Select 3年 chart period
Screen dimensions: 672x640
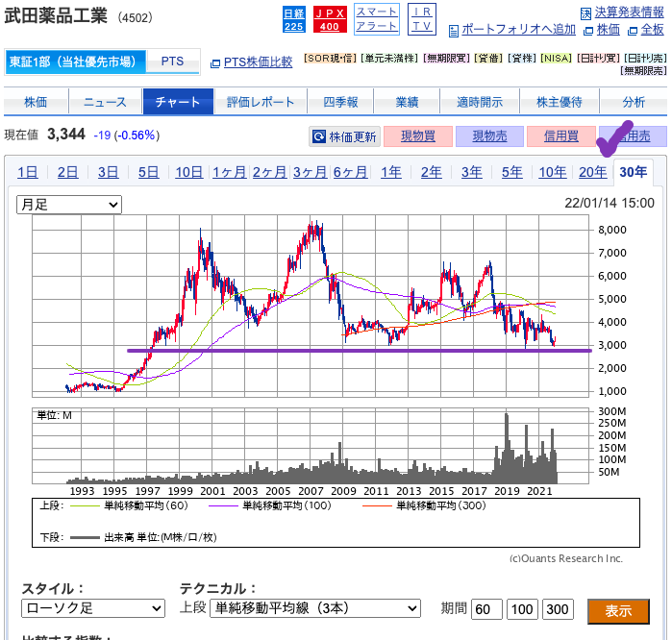click(471, 172)
